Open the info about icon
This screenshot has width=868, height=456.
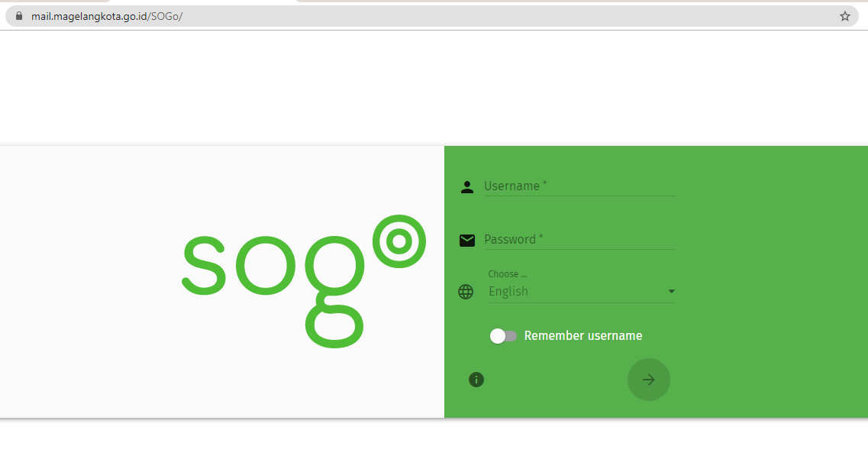pos(476,380)
